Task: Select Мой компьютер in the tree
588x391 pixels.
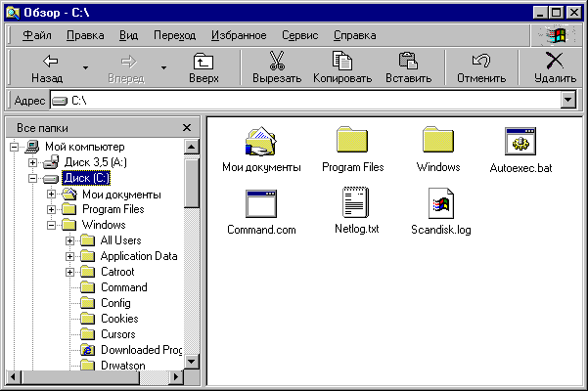Action: click(x=85, y=147)
